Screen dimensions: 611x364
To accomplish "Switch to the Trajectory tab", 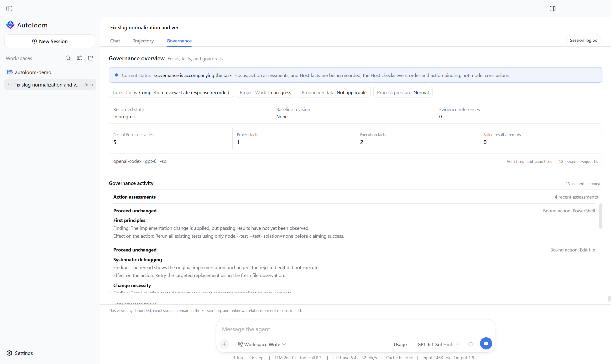I will pos(143,41).
